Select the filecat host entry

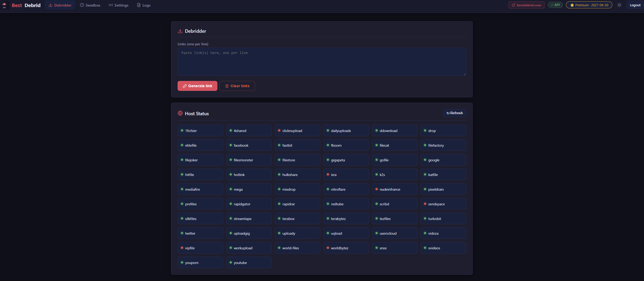[x=395, y=145]
